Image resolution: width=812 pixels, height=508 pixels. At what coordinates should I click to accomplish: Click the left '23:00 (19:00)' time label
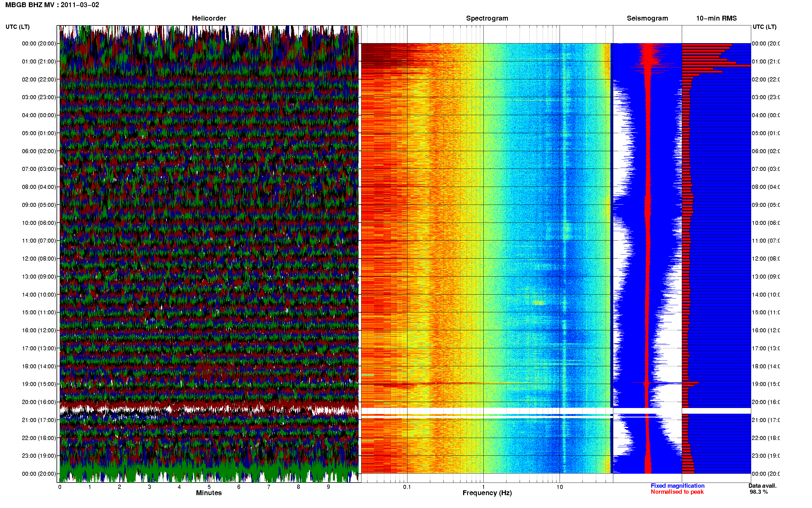pyautogui.click(x=39, y=456)
